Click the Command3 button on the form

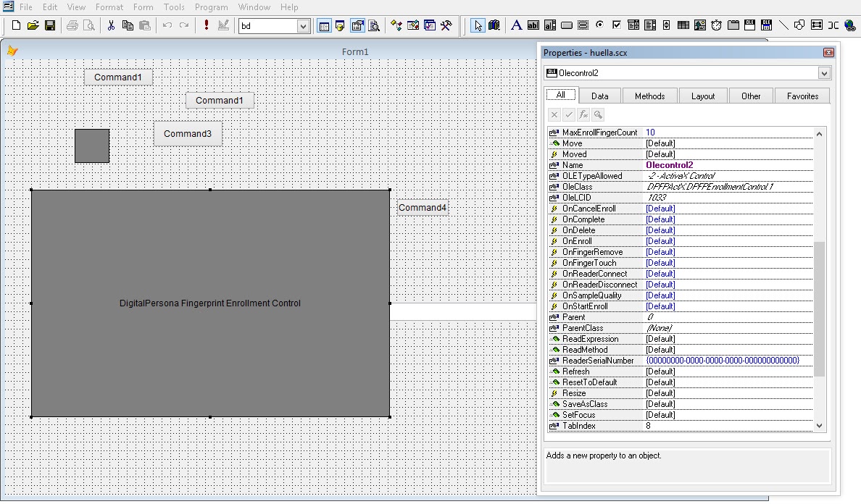coord(188,134)
